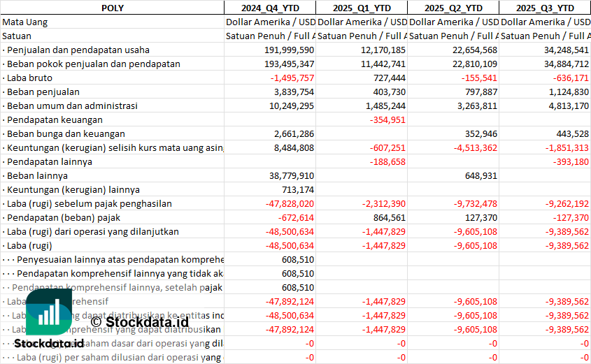Click Keuntungan (kerugian) selisih kurs label
The width and height of the screenshot is (591, 364).
(115, 148)
